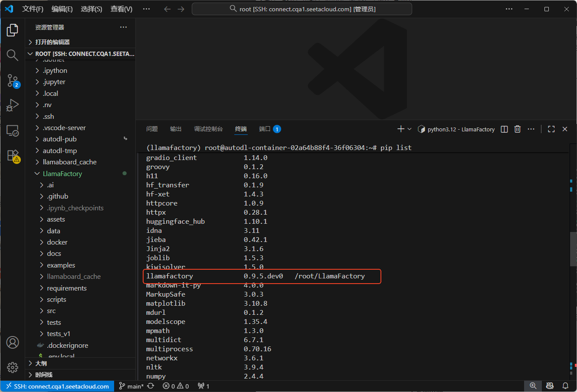This screenshot has width=577, height=392.
Task: Switch to the 输出 panel tab
Action: coord(176,129)
